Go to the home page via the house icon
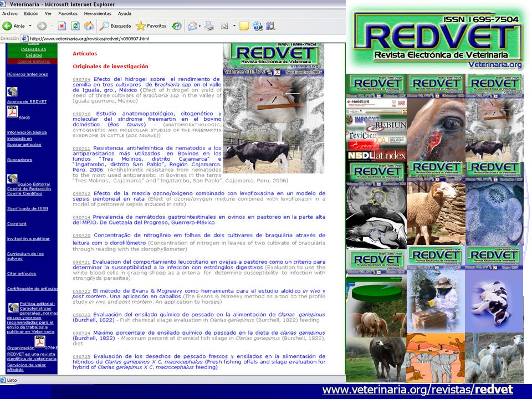 pyautogui.click(x=89, y=26)
